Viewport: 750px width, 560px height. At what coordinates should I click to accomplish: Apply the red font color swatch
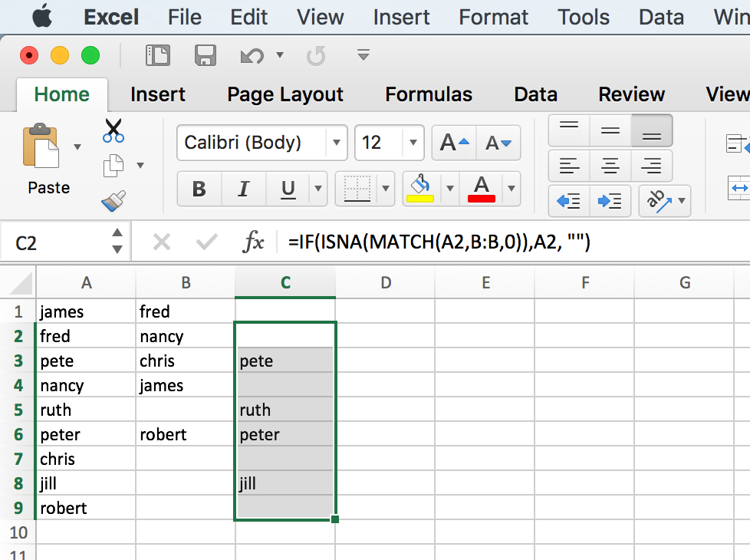(x=482, y=189)
